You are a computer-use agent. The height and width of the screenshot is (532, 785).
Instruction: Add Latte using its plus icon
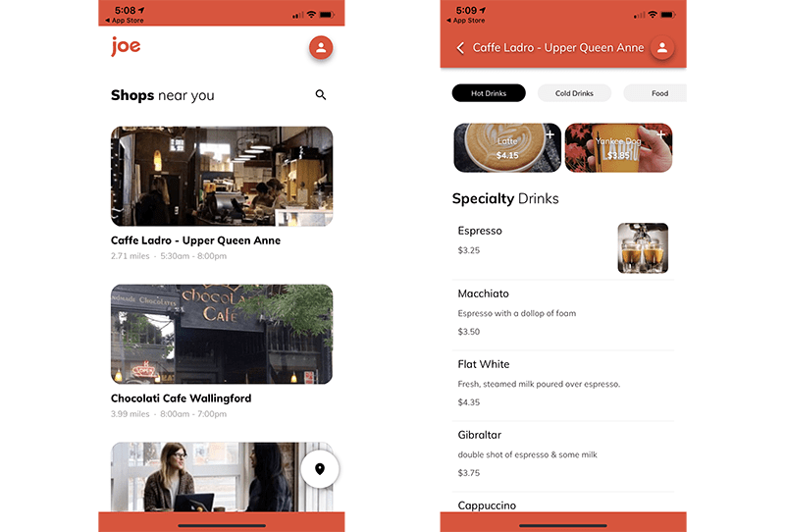(549, 133)
